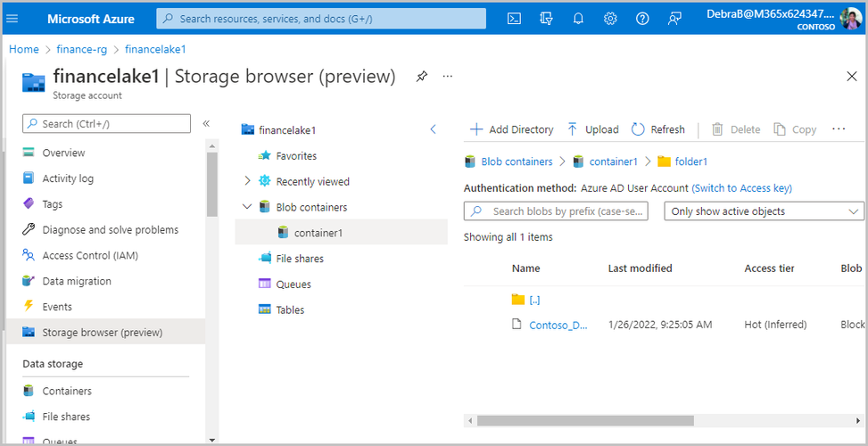Viewport: 868px width, 446px height.
Task: Click left menu scrollbar up arrow
Action: coord(211,145)
